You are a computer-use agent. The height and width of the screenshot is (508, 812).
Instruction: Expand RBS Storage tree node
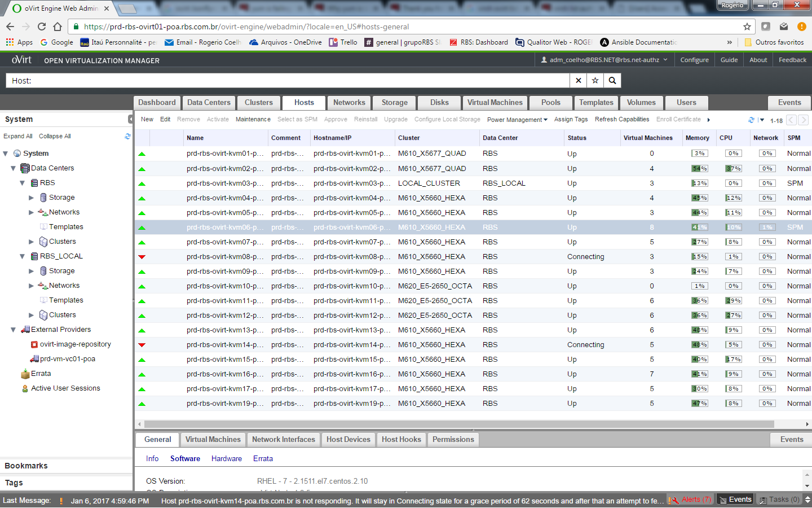[32, 198]
